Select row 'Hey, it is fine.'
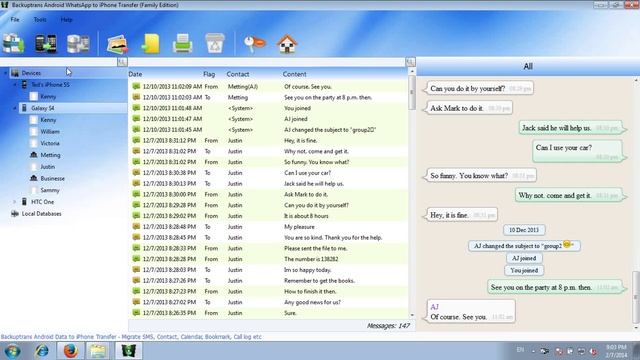Viewport: 640px width, 360px height. pos(268,140)
